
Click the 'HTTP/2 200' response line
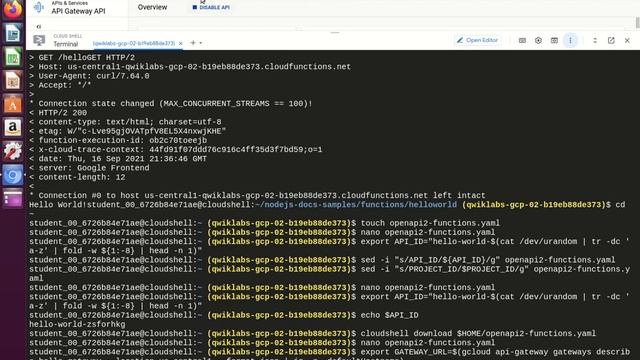(58, 113)
